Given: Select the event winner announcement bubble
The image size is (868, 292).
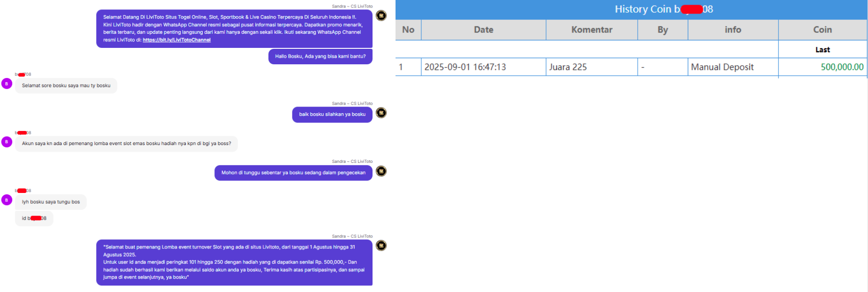Looking at the screenshot, I should click(234, 262).
